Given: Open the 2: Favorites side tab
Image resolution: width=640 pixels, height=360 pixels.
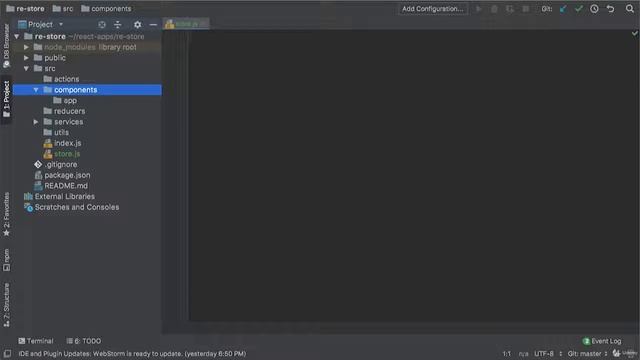Looking at the screenshot, I should [x=6, y=214].
